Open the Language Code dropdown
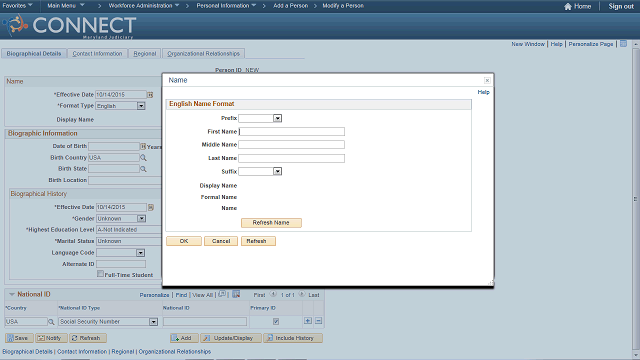Image resolution: width=640 pixels, height=360 pixels. click(140, 253)
